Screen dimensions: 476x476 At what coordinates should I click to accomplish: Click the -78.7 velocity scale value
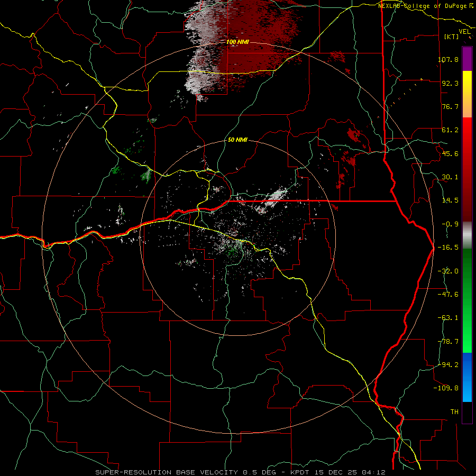pos(448,342)
